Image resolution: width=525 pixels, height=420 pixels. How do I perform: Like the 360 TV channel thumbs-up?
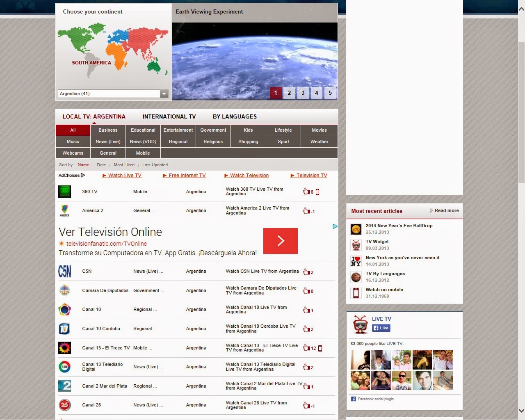coord(306,191)
